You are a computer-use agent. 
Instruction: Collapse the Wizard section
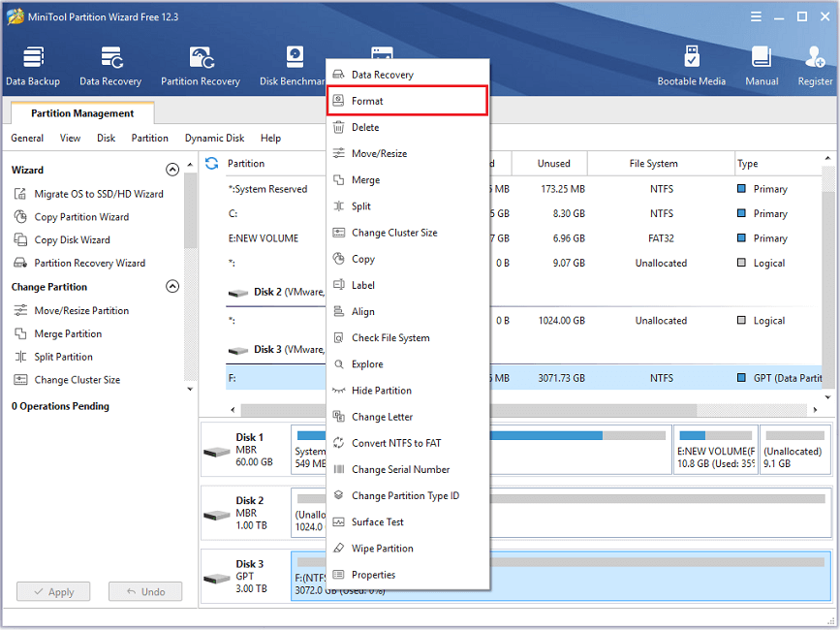coord(171,170)
